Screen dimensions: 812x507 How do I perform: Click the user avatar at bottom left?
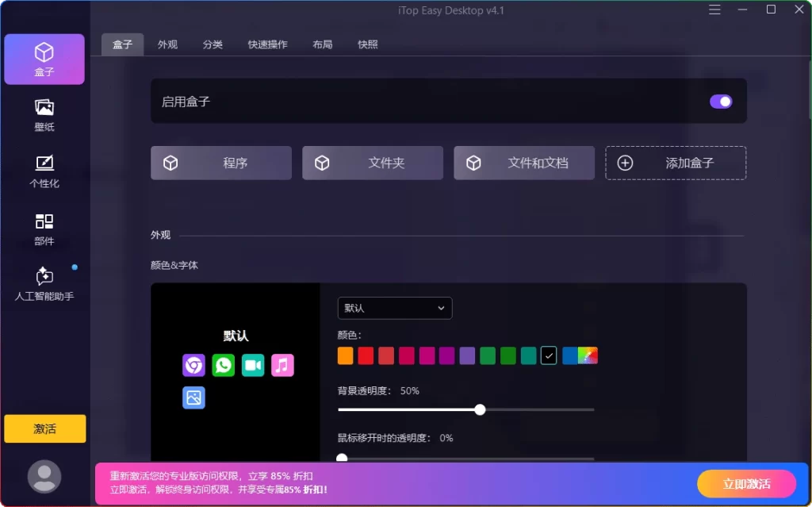pos(44,477)
